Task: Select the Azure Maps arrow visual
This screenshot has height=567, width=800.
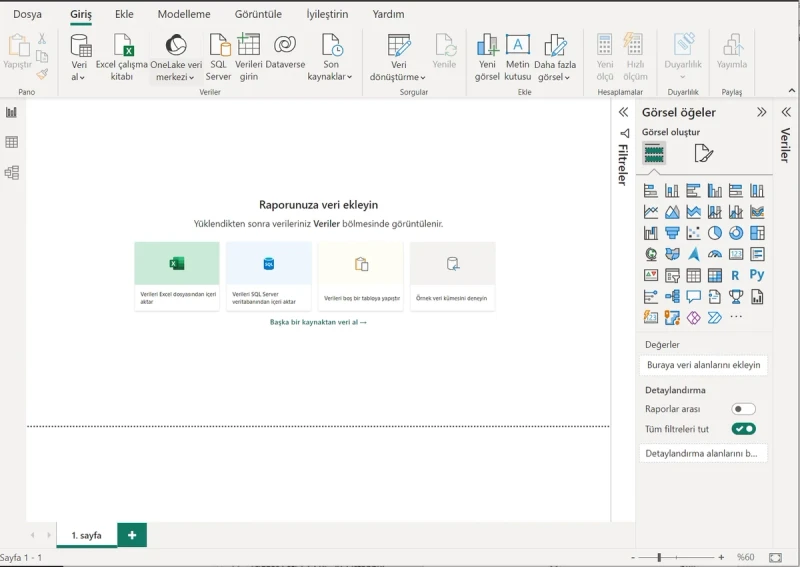Action: click(693, 254)
